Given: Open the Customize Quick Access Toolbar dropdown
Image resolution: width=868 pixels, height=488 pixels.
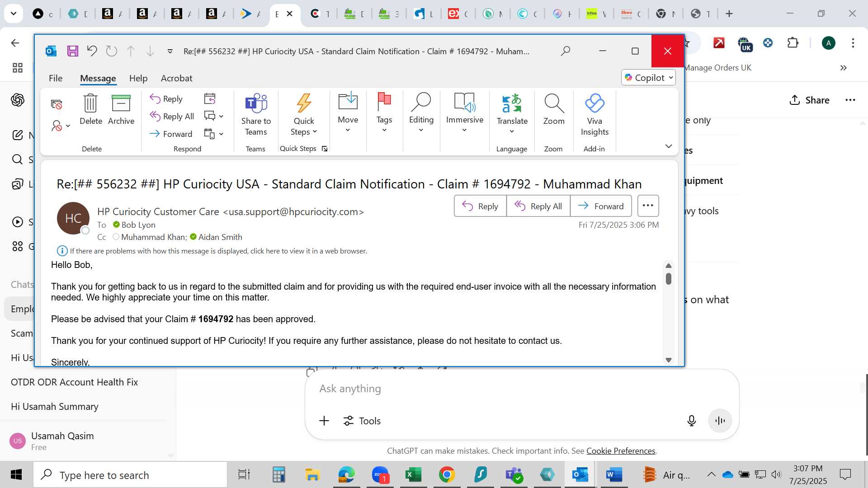Looking at the screenshot, I should tap(170, 51).
